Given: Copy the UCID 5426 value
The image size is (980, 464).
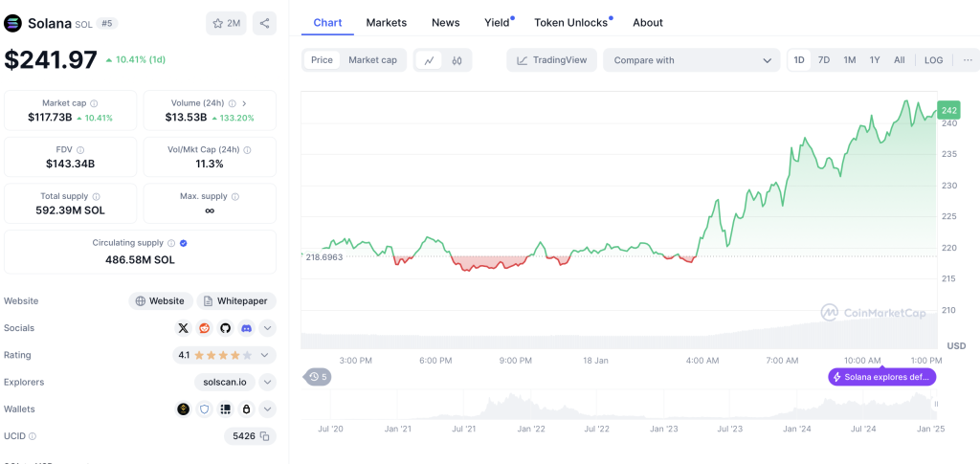Looking at the screenshot, I should click(265, 436).
